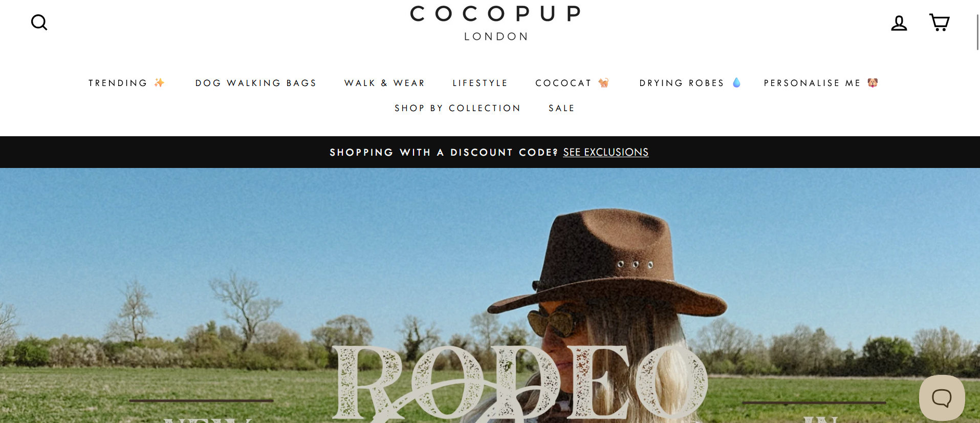The width and height of the screenshot is (980, 423).
Task: Follow the See Exclusions link
Action: click(606, 152)
